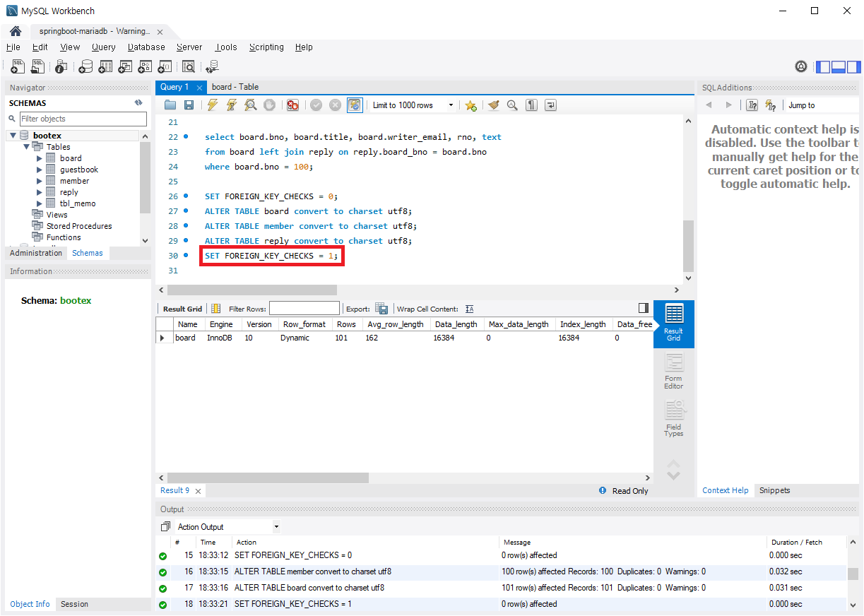The width and height of the screenshot is (864, 616).
Task: Open the home screen tab icon
Action: click(x=15, y=31)
